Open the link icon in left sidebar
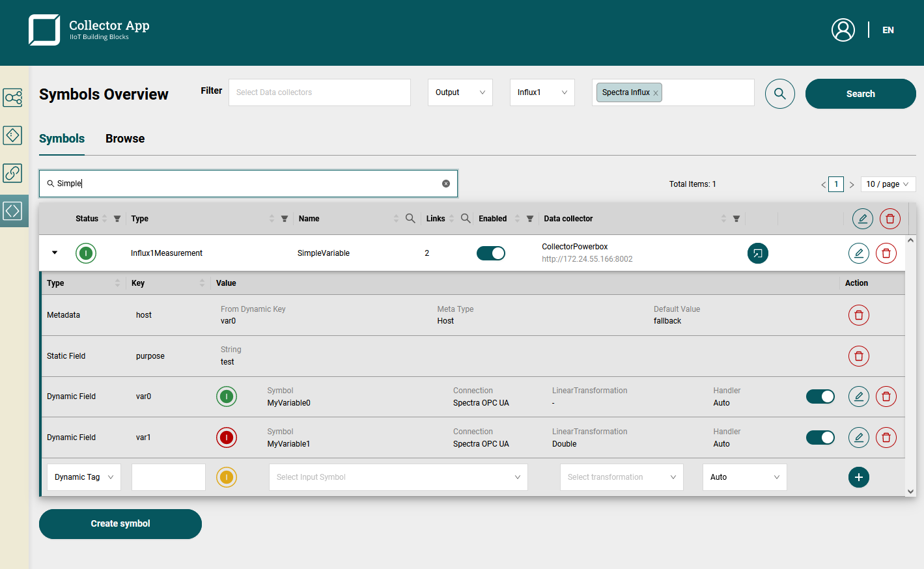This screenshot has height=569, width=924. [13, 173]
